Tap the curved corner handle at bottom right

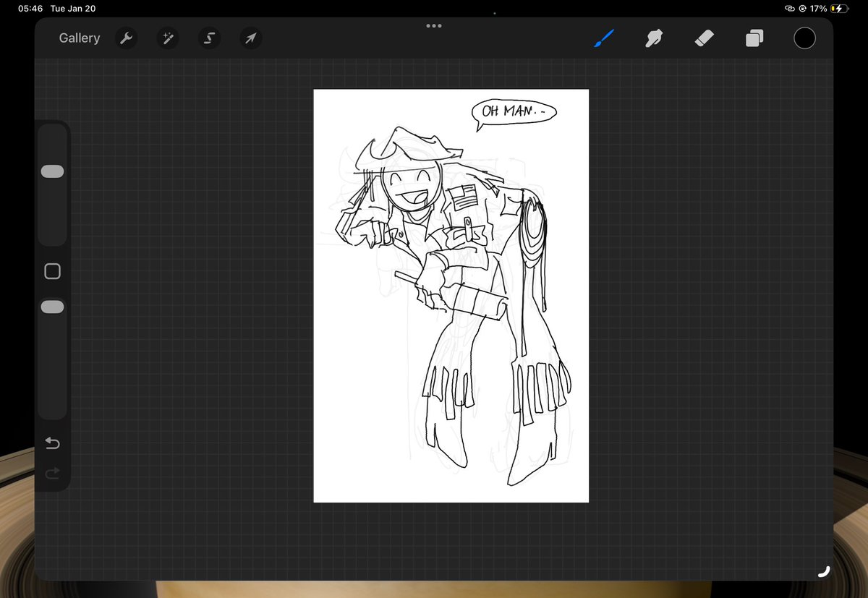[x=823, y=571]
